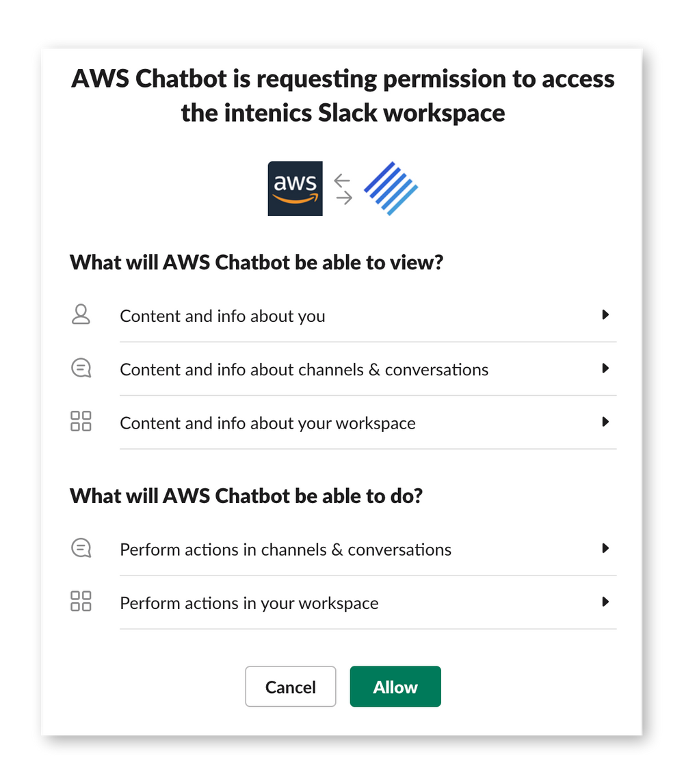Screen dimensions: 684x784
Task: Expand Content and info about your workspace
Action: point(605,422)
